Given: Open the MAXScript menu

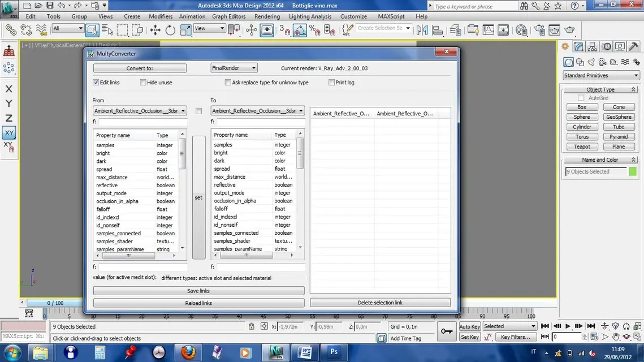Looking at the screenshot, I should [391, 16].
